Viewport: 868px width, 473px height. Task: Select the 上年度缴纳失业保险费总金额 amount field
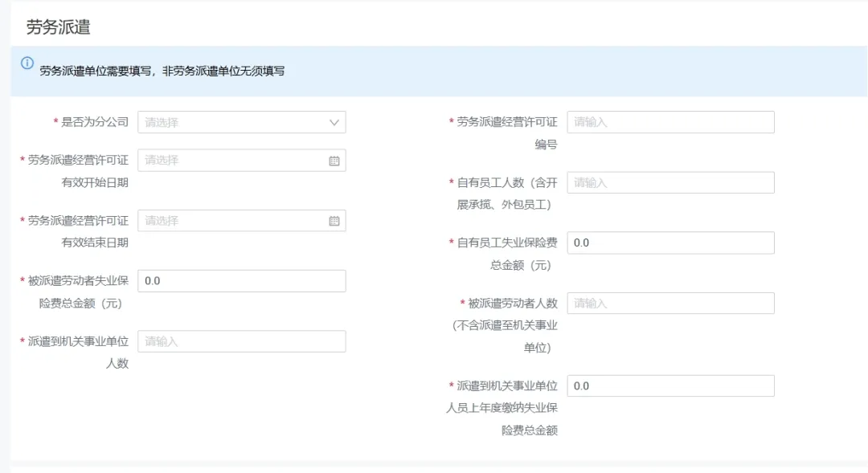(x=670, y=386)
